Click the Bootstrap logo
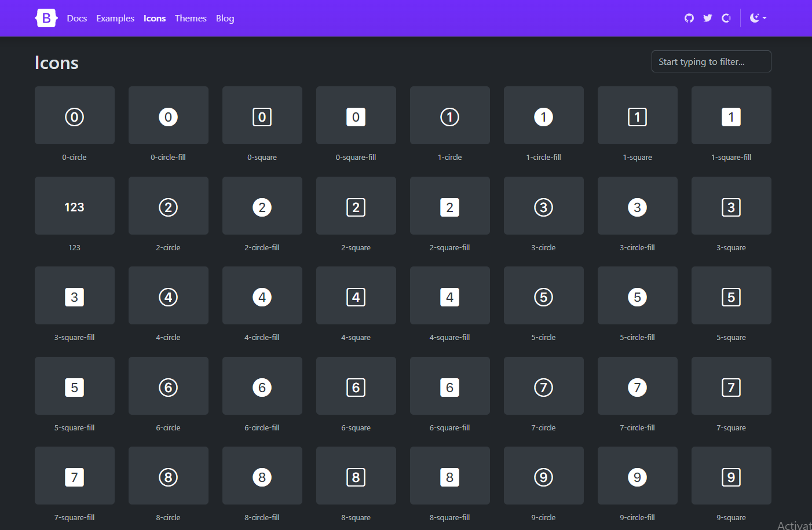 tap(46, 18)
